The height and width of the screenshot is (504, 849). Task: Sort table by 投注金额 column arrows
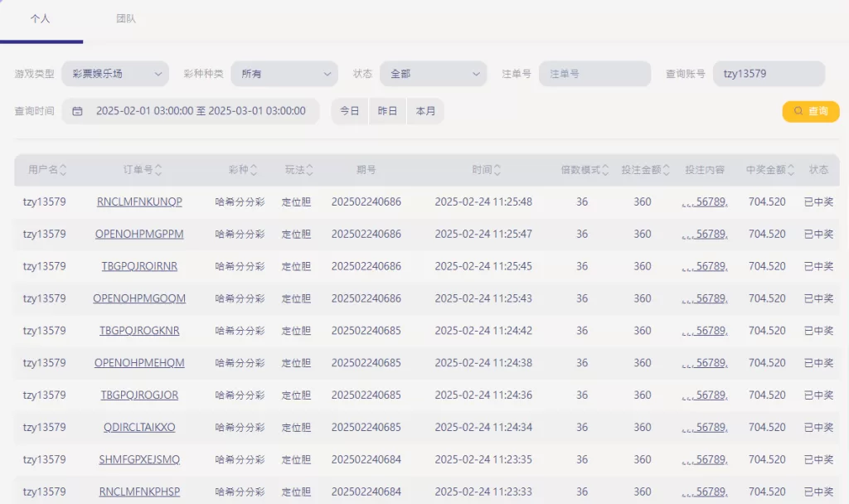click(x=667, y=170)
